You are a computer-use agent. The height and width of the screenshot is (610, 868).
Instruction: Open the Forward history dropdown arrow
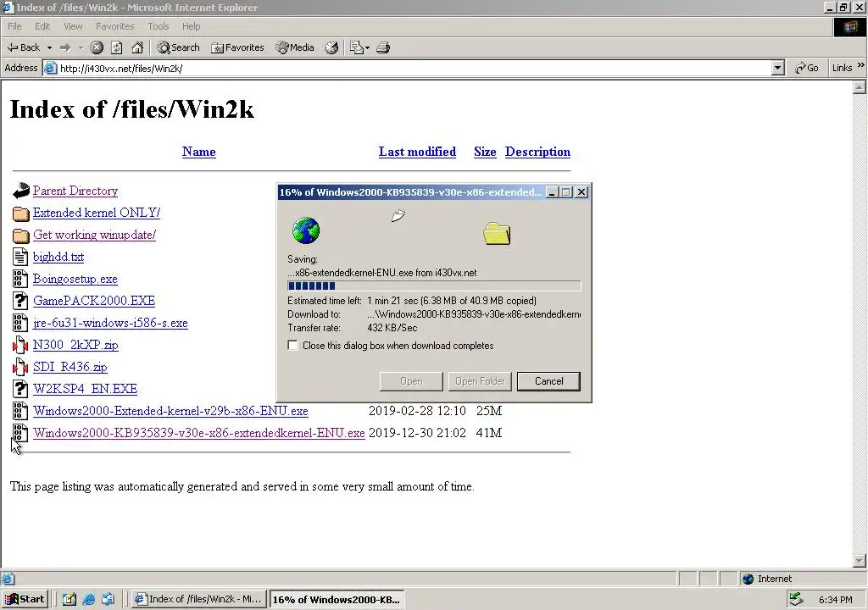(x=81, y=47)
